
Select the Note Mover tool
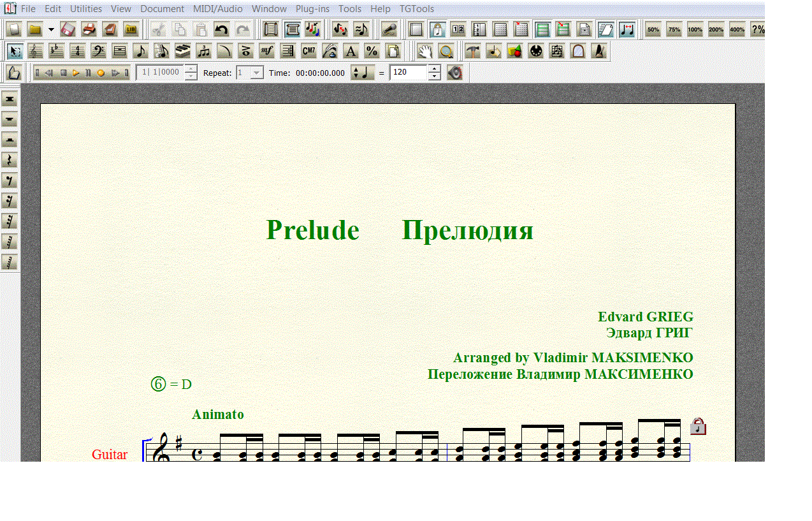494,51
